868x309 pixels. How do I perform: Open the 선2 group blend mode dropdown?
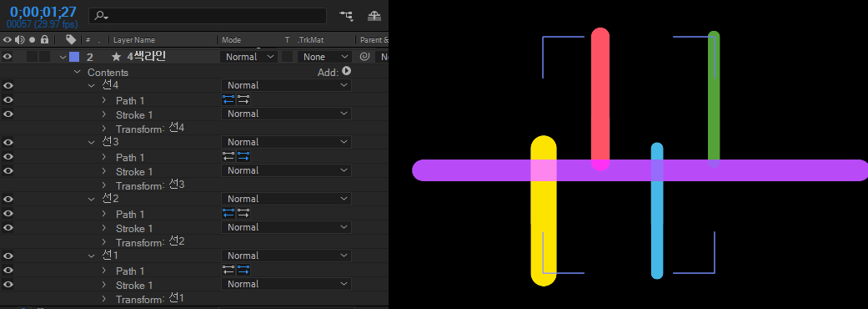(286, 199)
